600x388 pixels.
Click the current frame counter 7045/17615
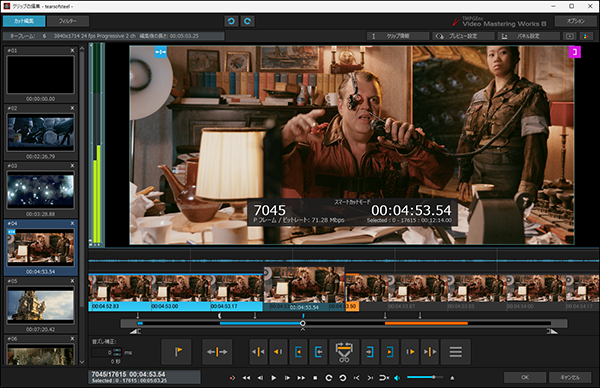pyautogui.click(x=109, y=374)
